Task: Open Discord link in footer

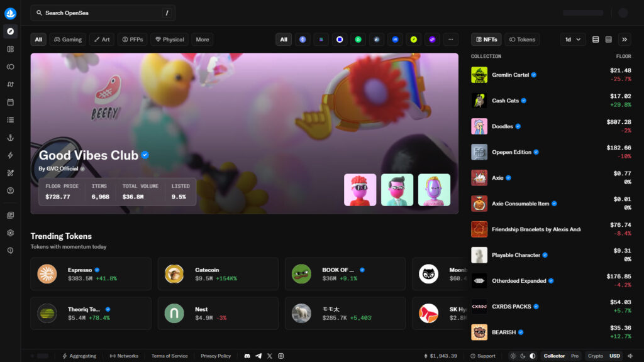Action: (247, 356)
